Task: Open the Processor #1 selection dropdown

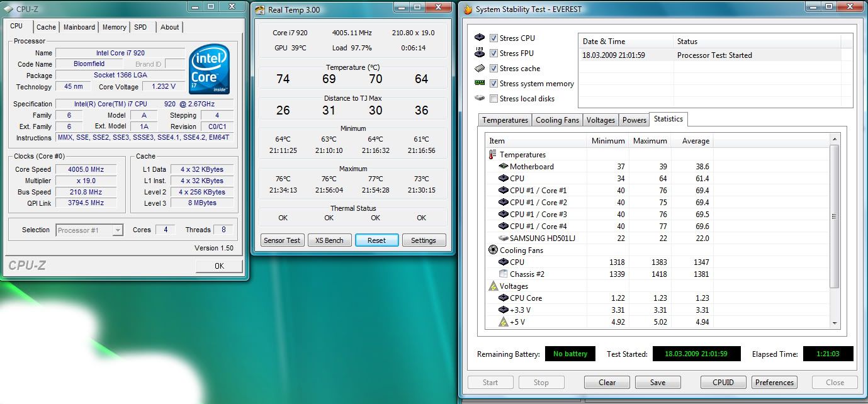Action: 89,230
